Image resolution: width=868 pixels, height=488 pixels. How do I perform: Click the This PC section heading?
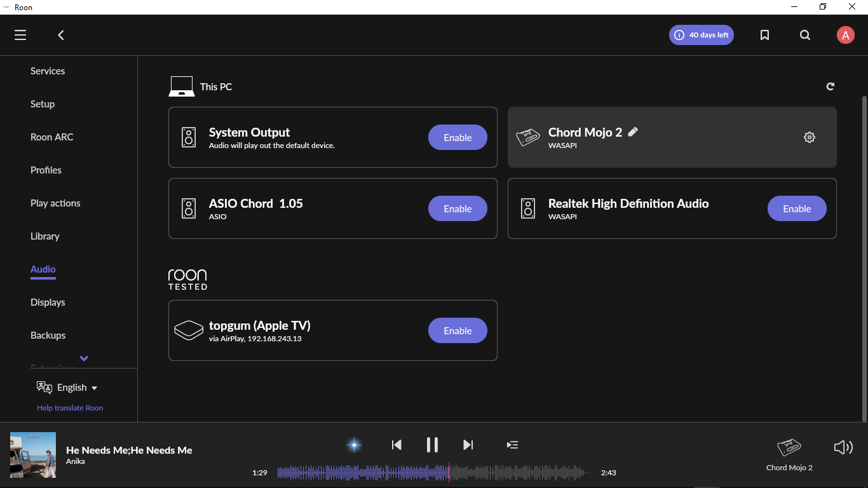216,87
